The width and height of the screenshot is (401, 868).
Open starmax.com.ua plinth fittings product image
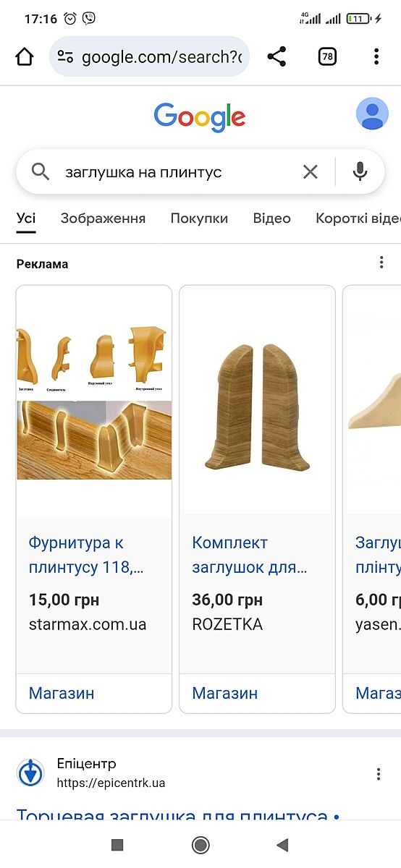(x=94, y=401)
